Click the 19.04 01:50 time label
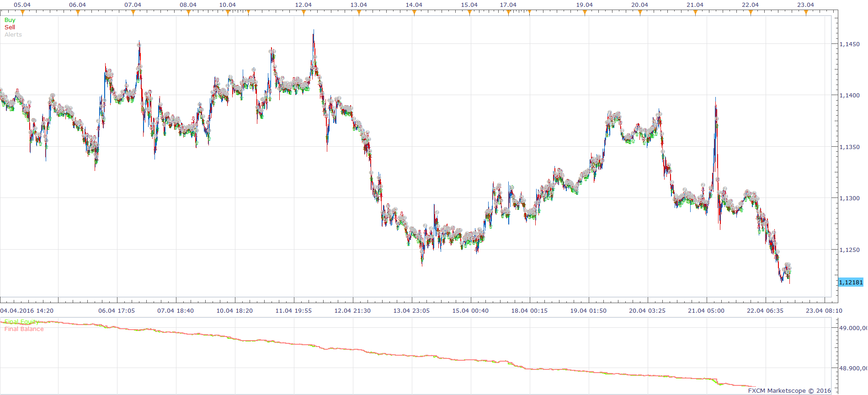The image size is (868, 395). [x=588, y=310]
